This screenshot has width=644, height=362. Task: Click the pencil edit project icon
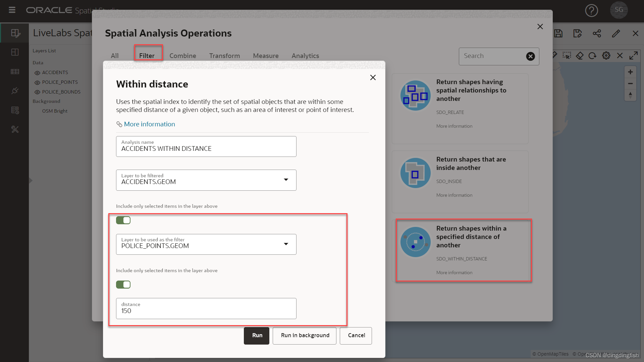[616, 34]
